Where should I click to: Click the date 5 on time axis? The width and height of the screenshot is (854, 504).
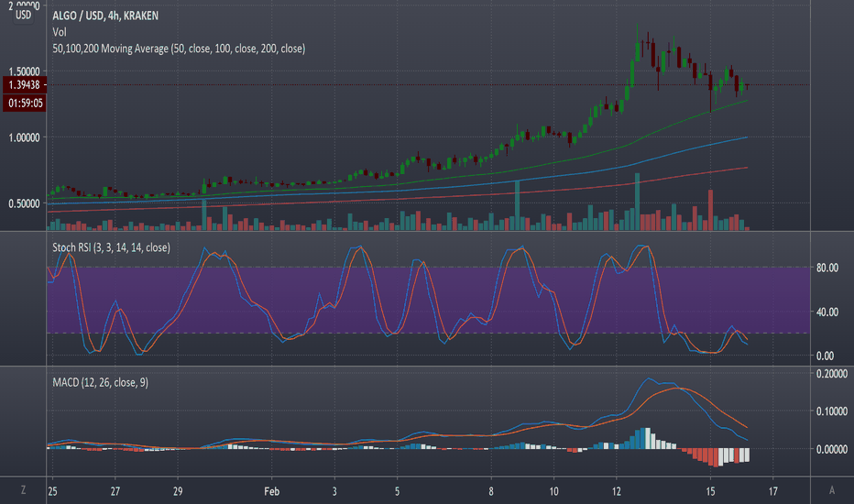[x=397, y=491]
